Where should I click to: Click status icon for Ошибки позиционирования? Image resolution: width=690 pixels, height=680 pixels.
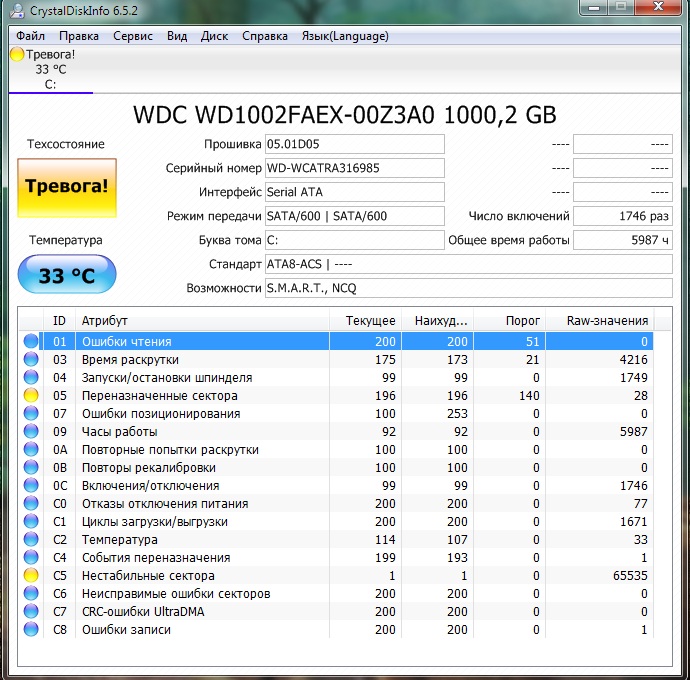point(31,414)
